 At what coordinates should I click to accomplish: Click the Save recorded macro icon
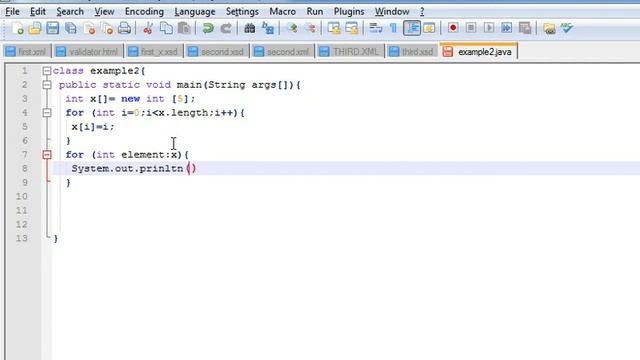click(525, 28)
